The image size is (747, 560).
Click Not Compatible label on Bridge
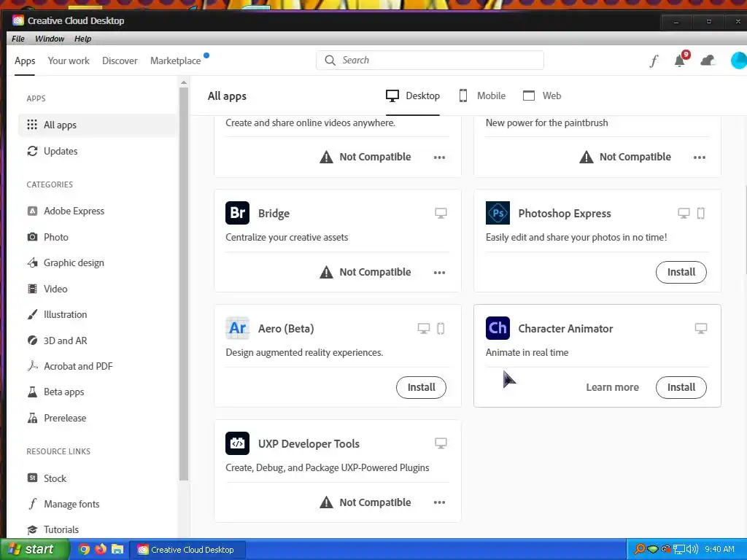tap(375, 272)
